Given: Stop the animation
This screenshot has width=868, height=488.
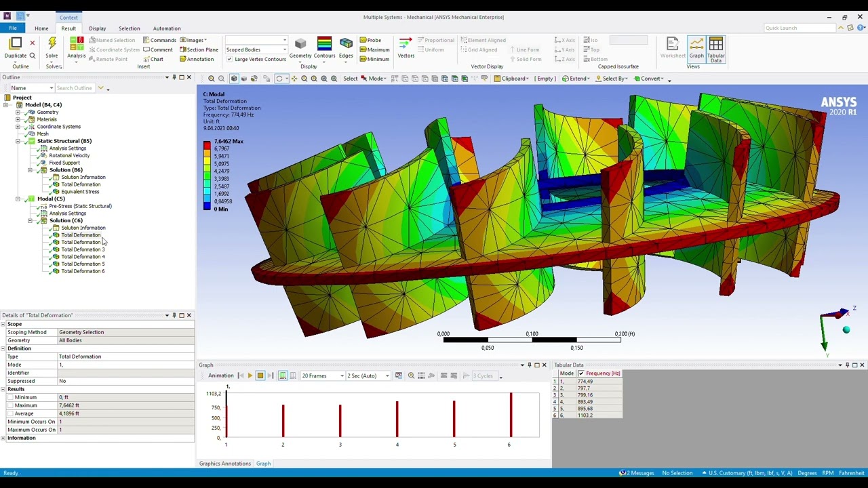Looking at the screenshot, I should coord(260,375).
